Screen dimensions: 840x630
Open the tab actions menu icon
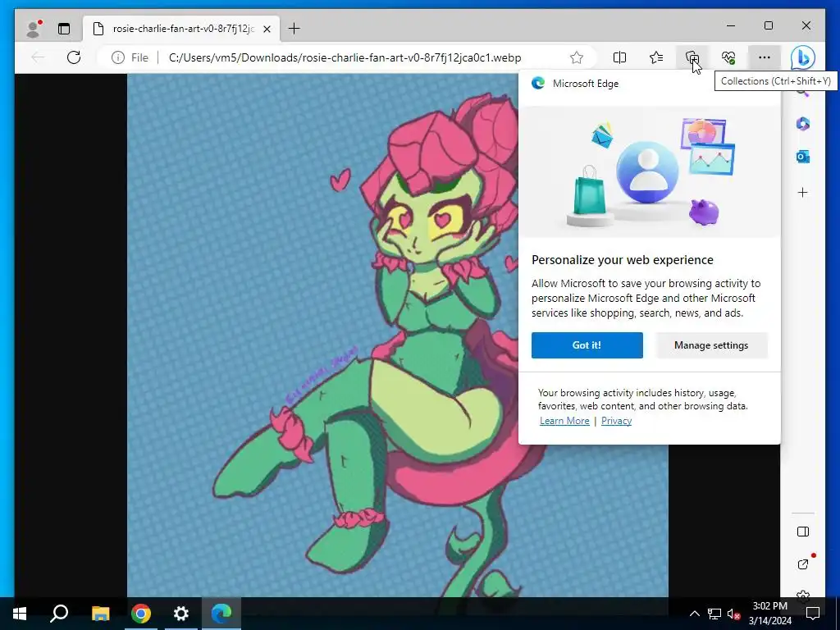click(64, 29)
